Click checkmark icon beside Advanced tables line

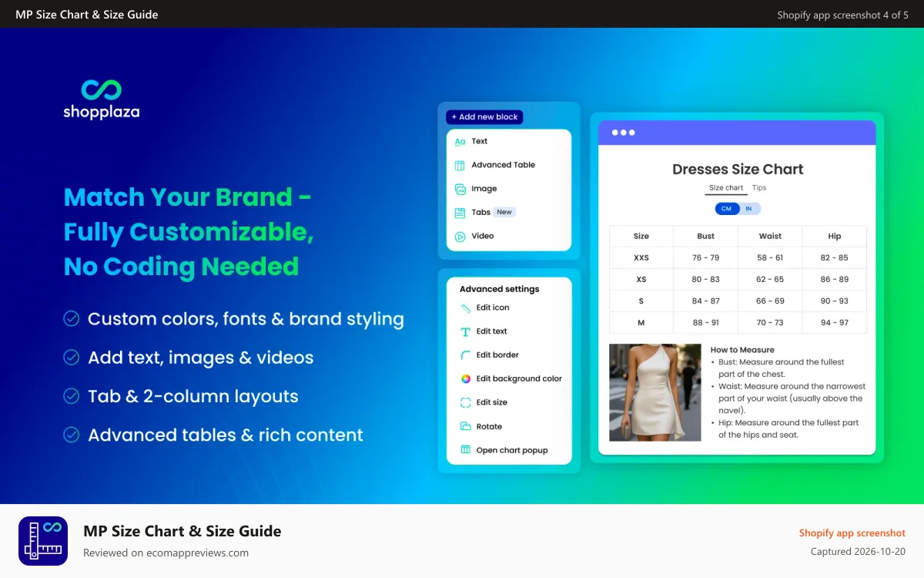click(72, 435)
